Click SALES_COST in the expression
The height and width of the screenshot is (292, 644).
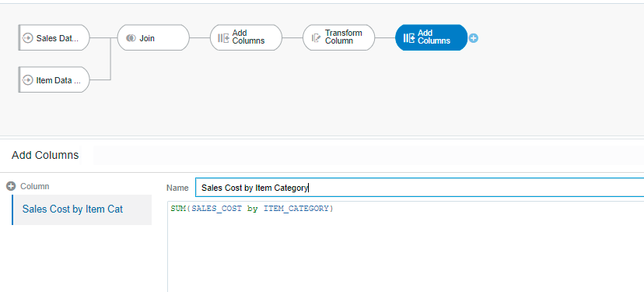click(217, 209)
